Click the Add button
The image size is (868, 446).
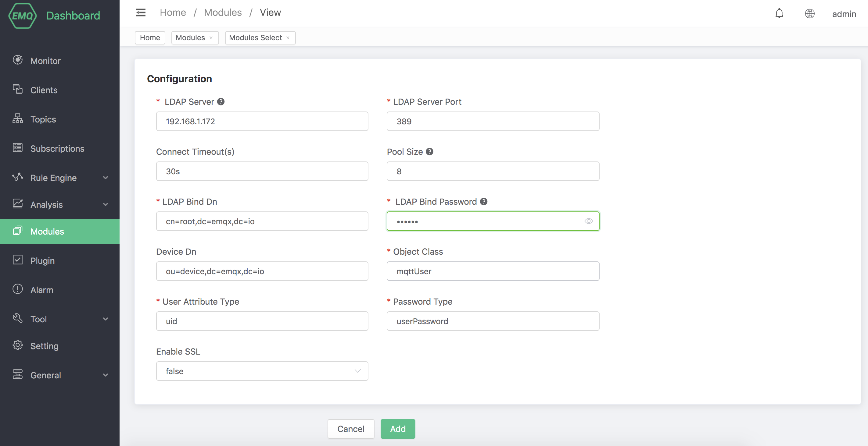point(398,429)
